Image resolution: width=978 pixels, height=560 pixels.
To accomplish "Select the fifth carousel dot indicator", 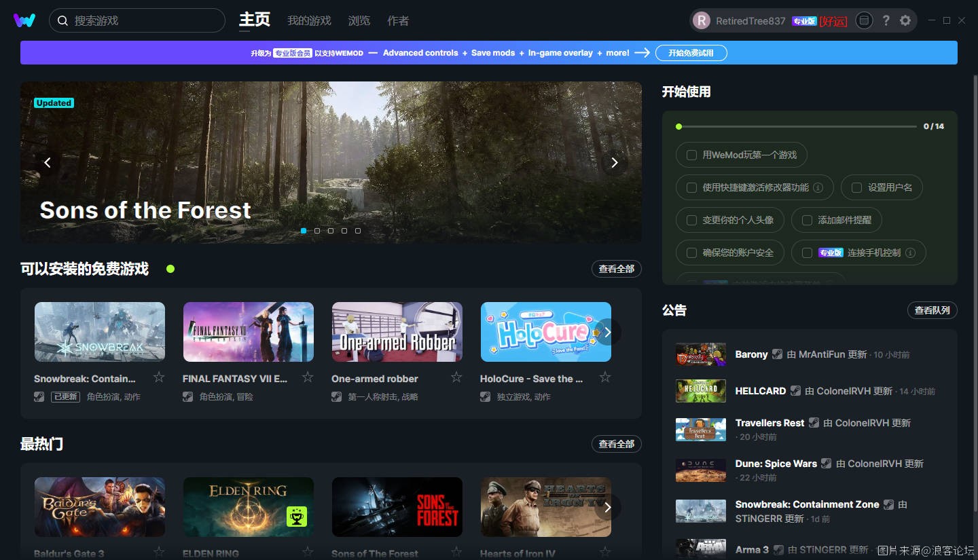I will click(358, 231).
